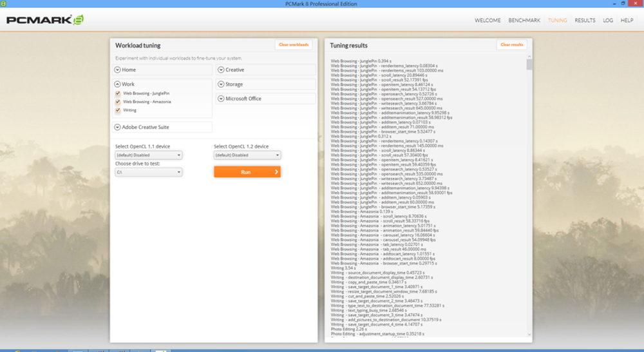Click the Clear workloads button
Image resolution: width=644 pixels, height=352 pixels.
(x=294, y=44)
